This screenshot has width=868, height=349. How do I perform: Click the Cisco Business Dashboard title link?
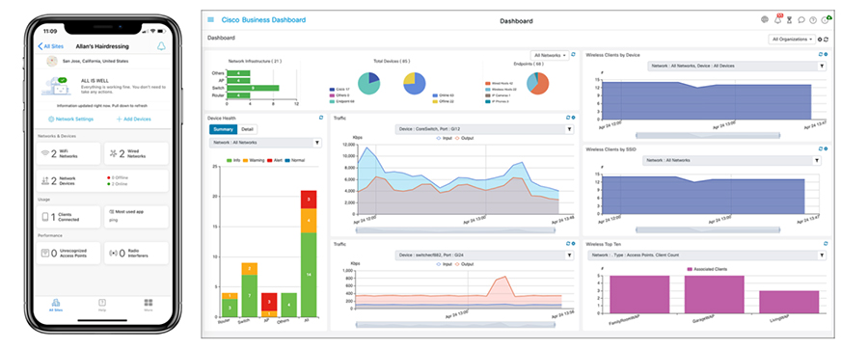[x=263, y=20]
